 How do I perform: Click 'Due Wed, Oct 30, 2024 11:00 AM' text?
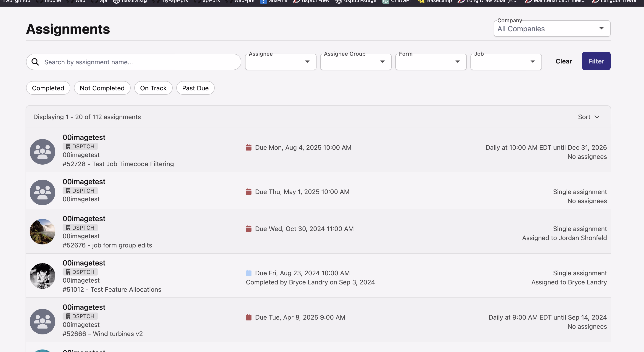tap(304, 229)
